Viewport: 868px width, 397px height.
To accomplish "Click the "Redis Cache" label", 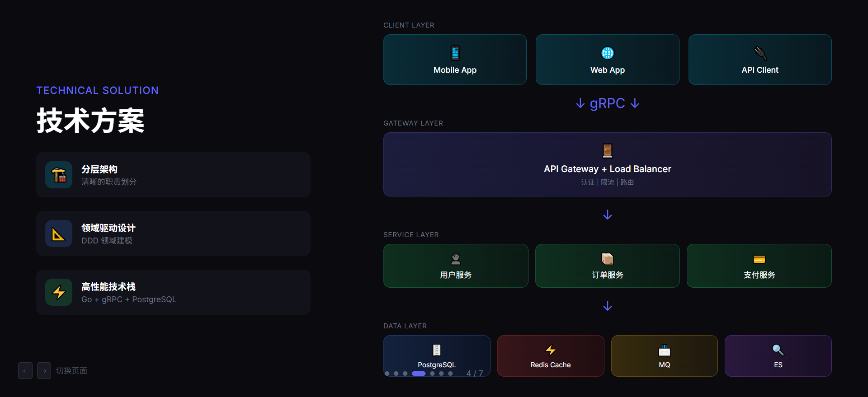I will coord(551,365).
